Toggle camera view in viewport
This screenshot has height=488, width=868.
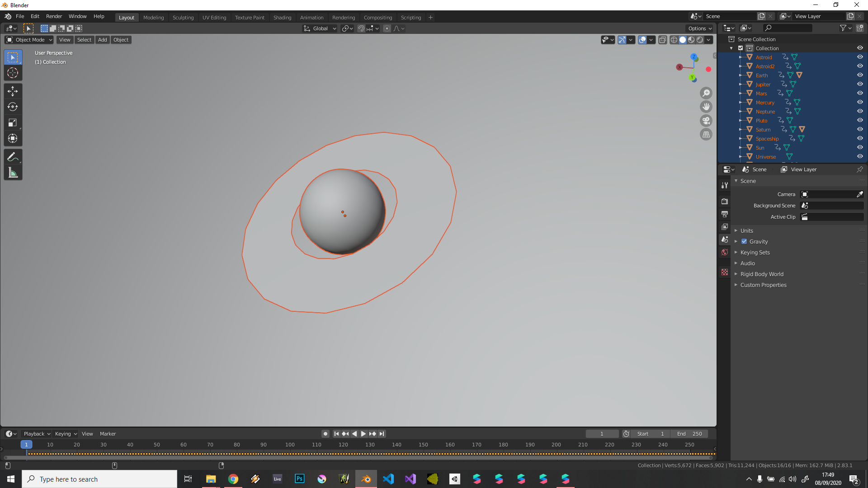tap(706, 121)
